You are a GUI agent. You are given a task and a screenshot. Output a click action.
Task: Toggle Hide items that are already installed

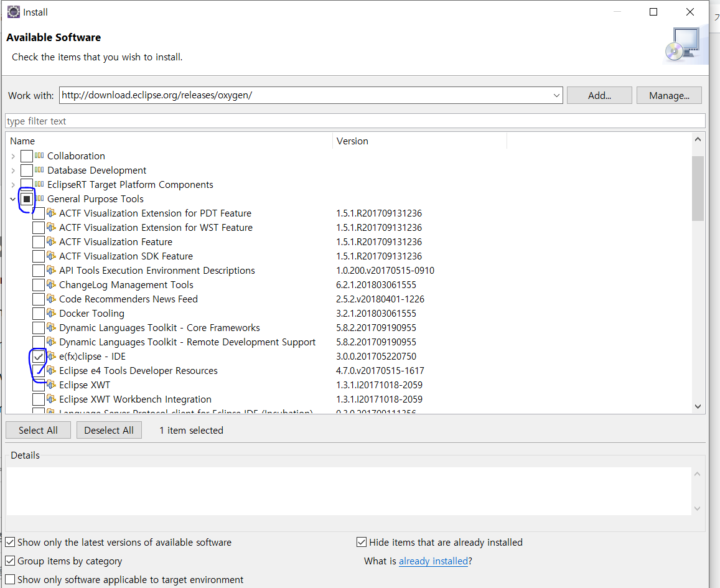pyautogui.click(x=362, y=542)
